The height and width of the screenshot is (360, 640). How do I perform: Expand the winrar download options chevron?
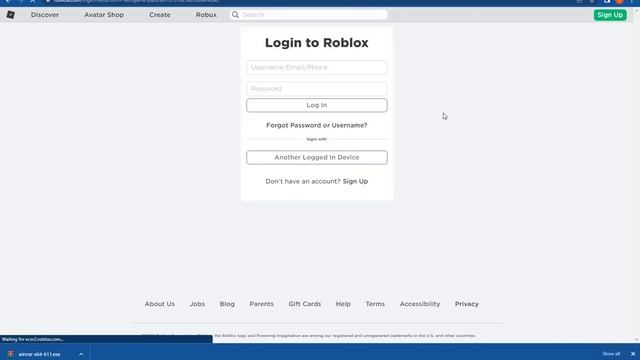pyautogui.click(x=81, y=354)
